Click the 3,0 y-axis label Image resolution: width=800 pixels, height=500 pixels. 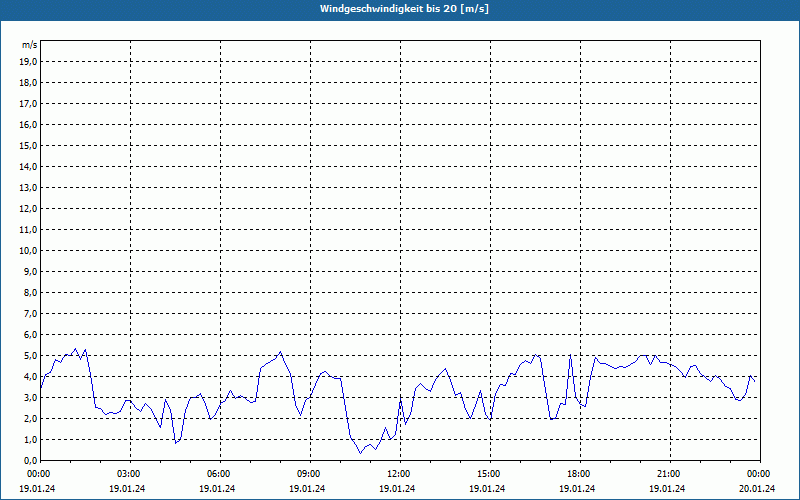tap(31, 397)
